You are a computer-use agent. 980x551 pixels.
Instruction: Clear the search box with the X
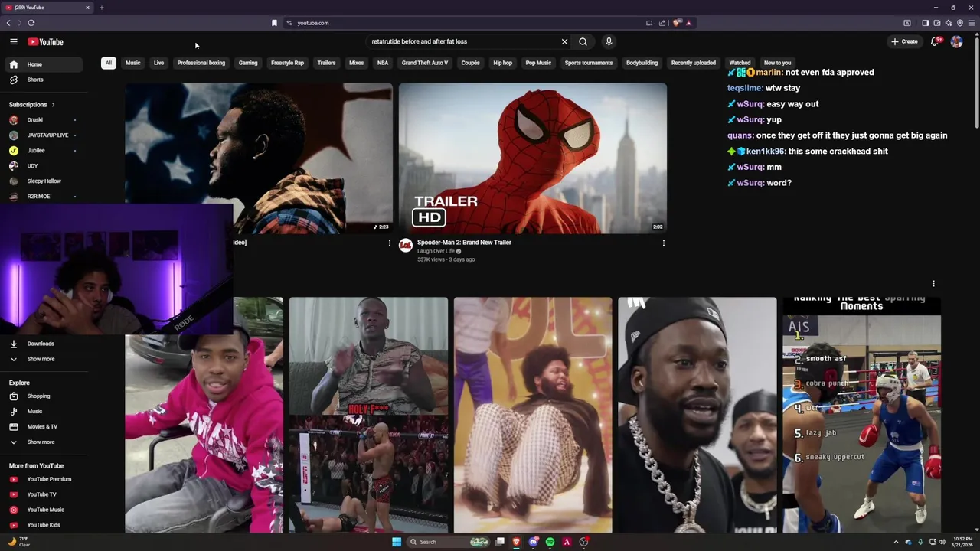564,42
